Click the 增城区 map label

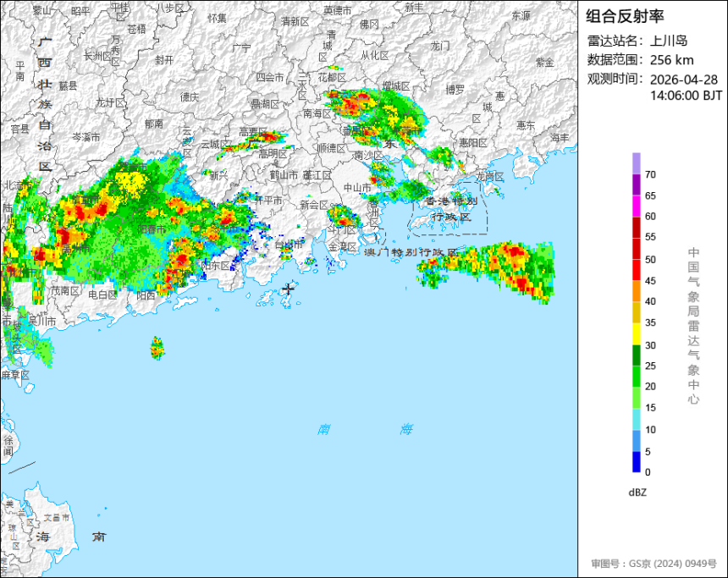[x=396, y=86]
